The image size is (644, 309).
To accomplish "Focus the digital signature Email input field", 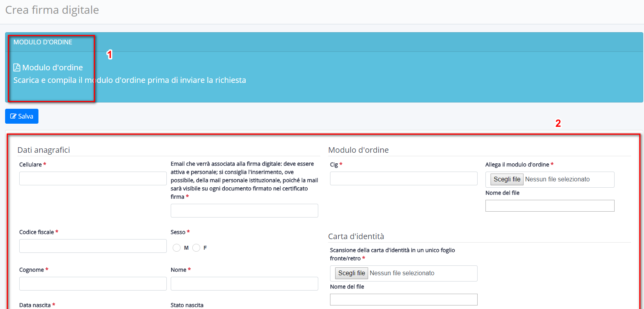I will 244,211.
